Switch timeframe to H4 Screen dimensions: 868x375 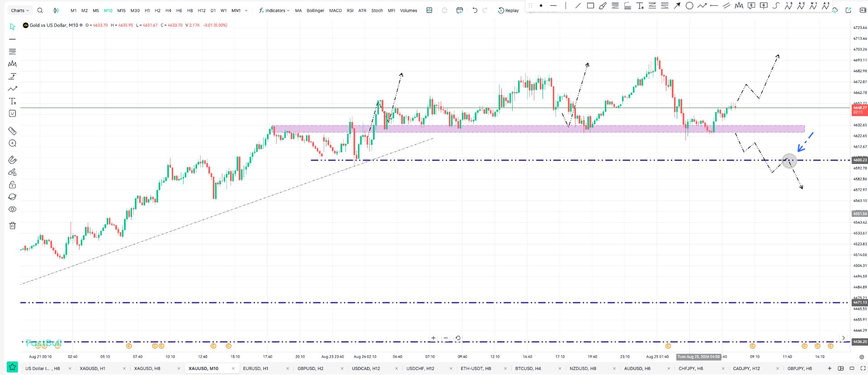click(x=168, y=10)
